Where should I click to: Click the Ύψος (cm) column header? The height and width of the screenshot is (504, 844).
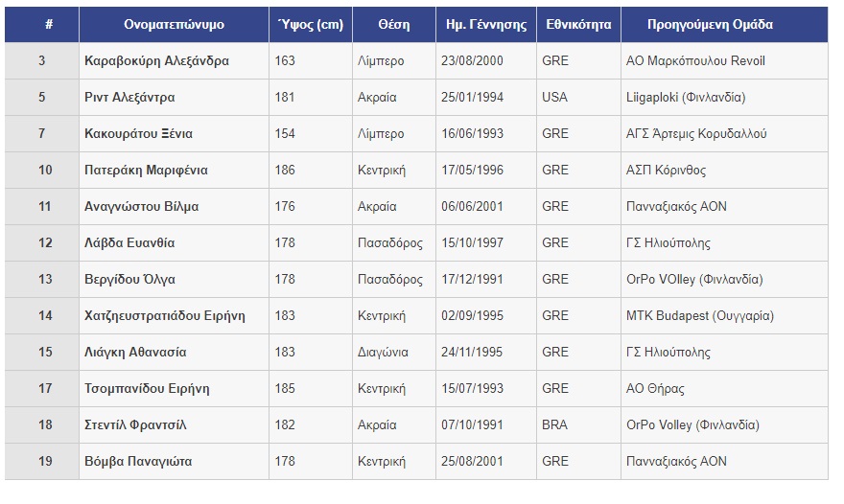(310, 25)
